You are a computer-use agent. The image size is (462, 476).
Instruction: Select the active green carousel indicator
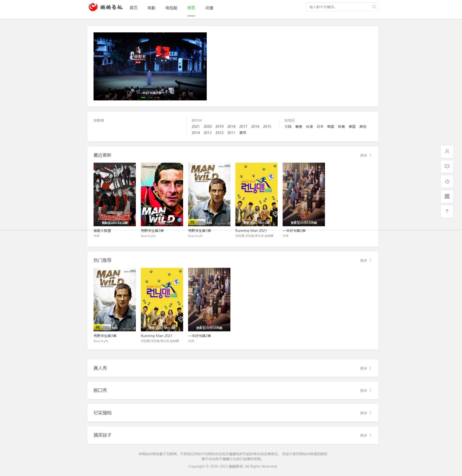coord(143,98)
